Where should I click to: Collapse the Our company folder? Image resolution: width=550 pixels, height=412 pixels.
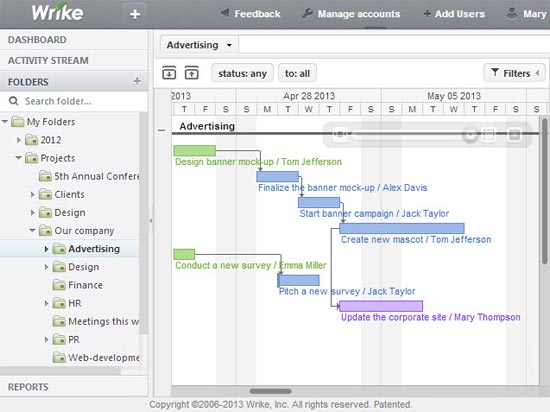32,230
